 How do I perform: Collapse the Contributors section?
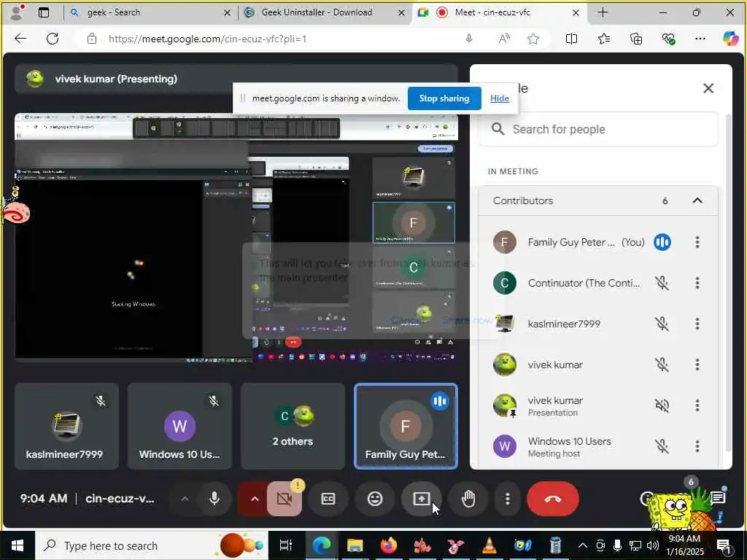(697, 201)
